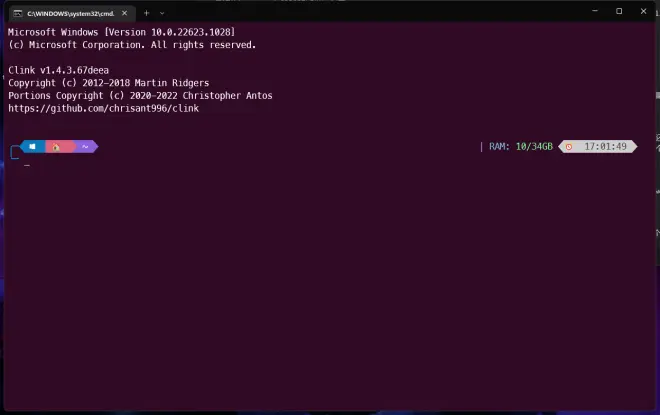Click the RAM: 10/34GB indicator
The height and width of the screenshot is (415, 660).
[x=521, y=146]
